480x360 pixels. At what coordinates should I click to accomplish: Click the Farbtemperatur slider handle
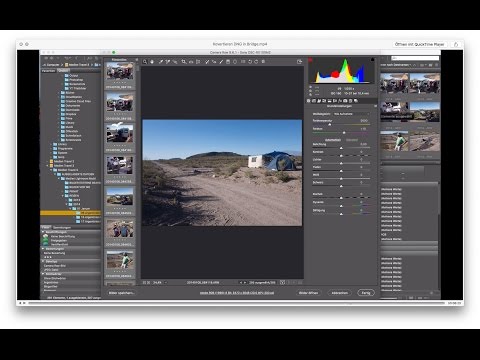point(330,125)
